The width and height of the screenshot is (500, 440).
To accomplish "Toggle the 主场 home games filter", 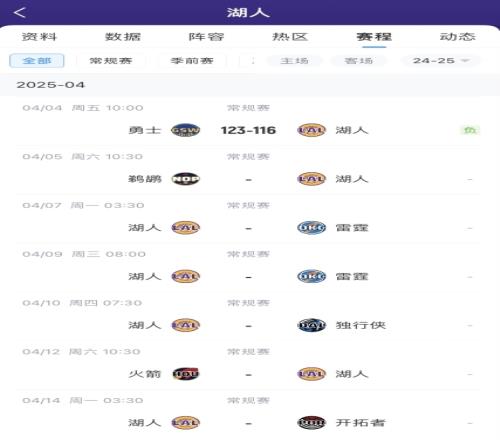I will (294, 61).
